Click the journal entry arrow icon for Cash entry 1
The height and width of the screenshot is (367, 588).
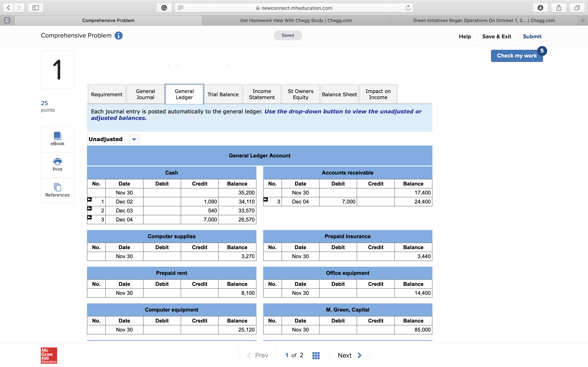coord(90,200)
